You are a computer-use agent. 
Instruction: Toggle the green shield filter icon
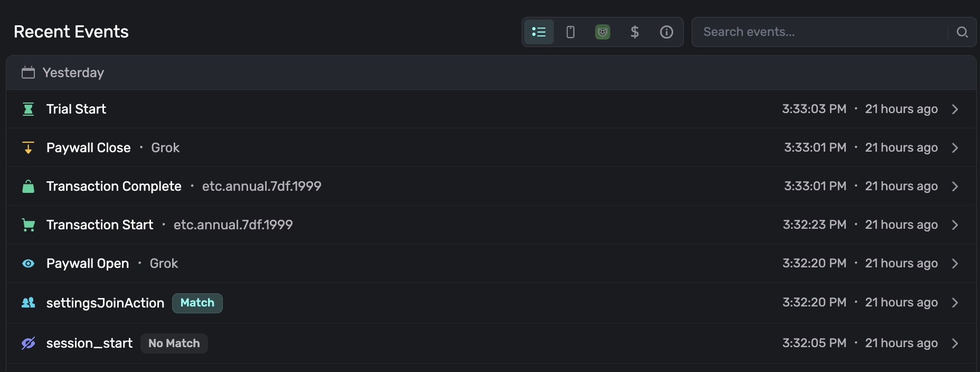click(x=602, y=32)
